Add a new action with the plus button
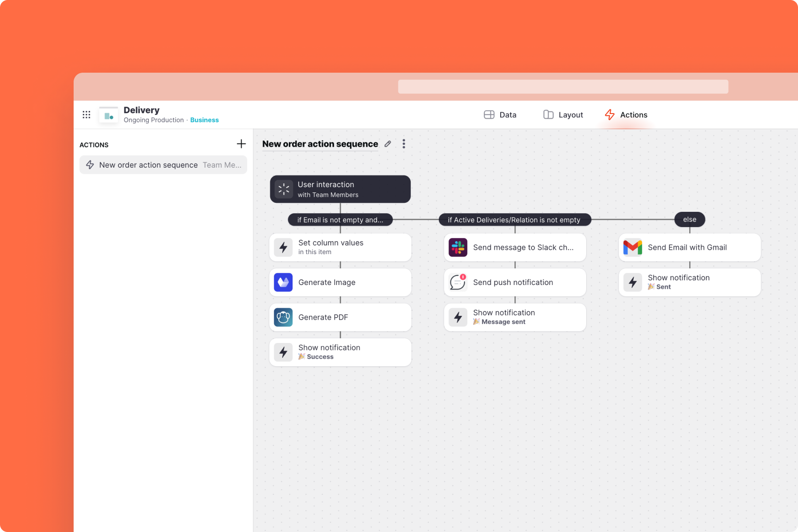 [241, 143]
